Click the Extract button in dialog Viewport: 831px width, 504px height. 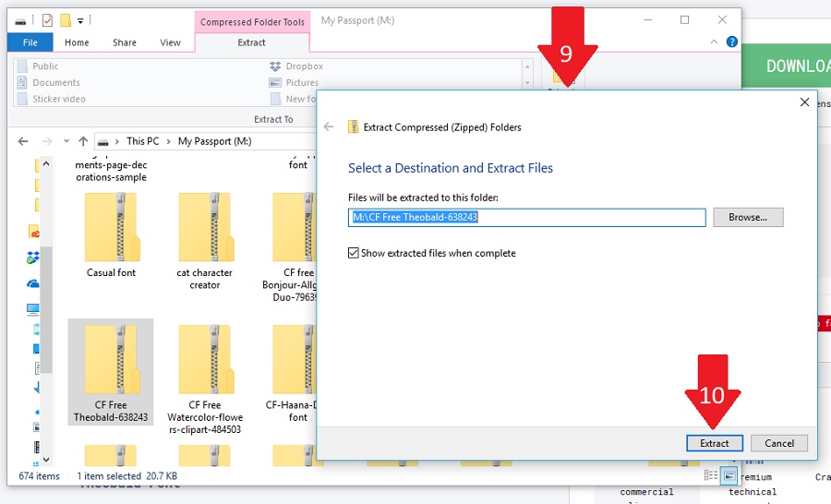[x=714, y=443]
